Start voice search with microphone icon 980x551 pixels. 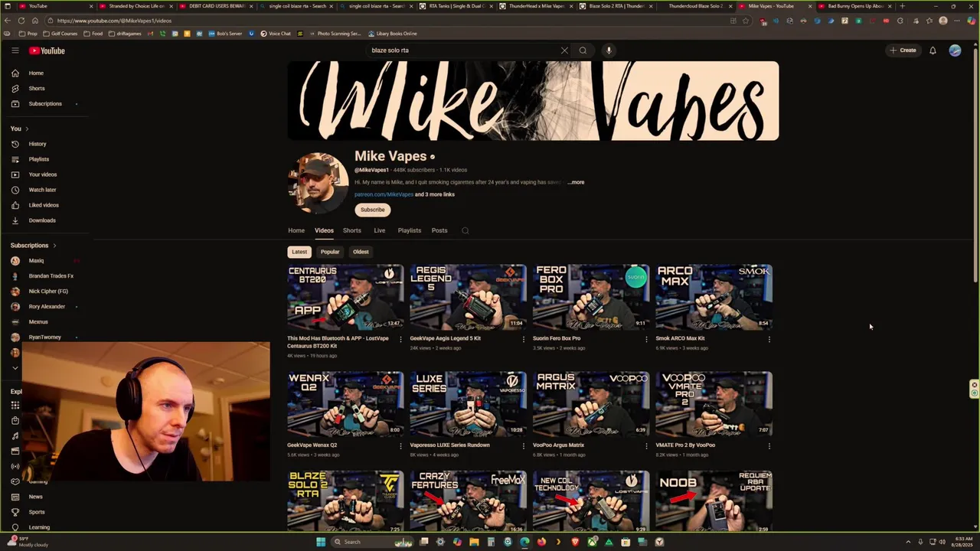pos(609,51)
